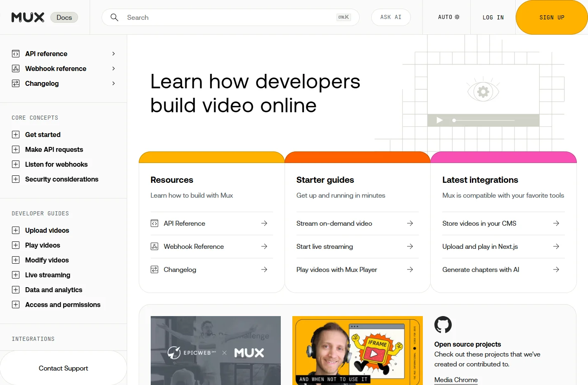Expand the Modify videos plus icon
The image size is (588, 385).
tap(16, 260)
